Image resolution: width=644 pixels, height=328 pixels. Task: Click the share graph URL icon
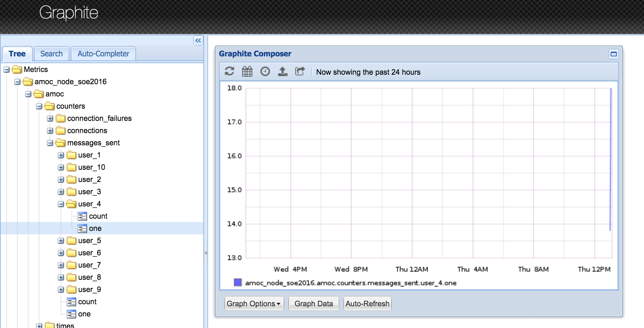(x=300, y=71)
